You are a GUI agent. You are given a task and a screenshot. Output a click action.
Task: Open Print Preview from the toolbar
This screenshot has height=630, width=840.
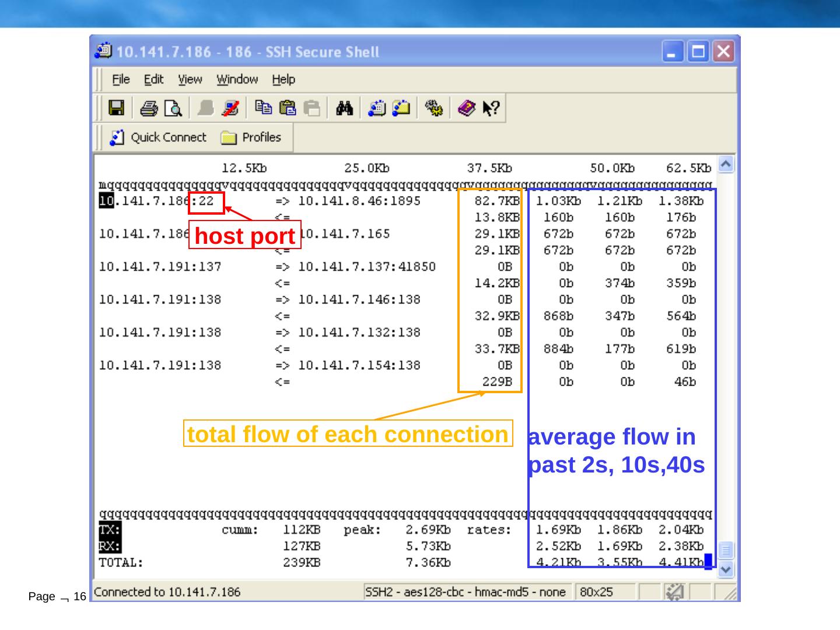(173, 108)
